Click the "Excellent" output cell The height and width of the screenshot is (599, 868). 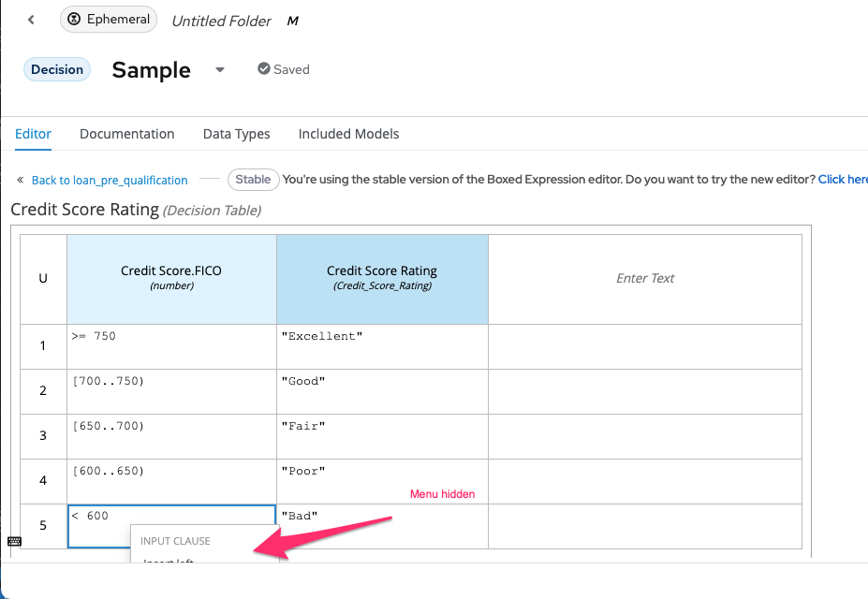pos(382,346)
